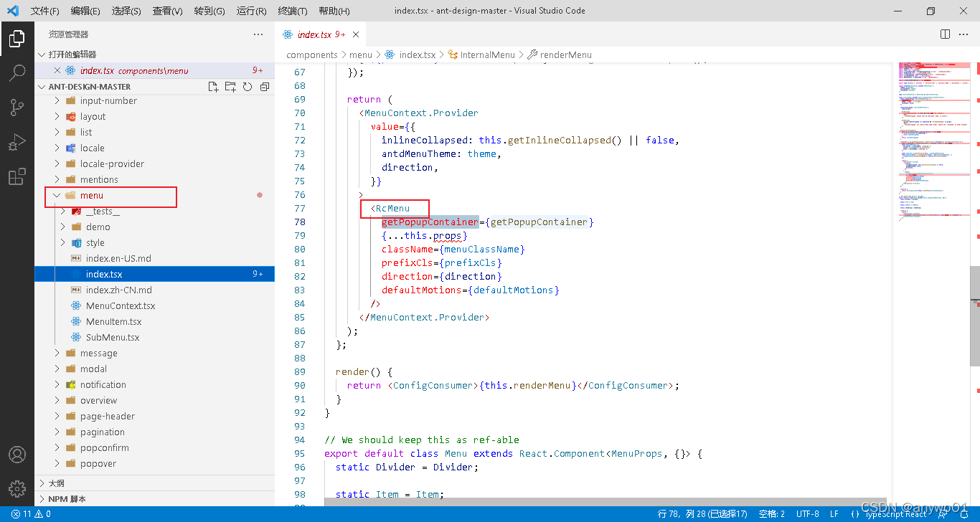
Task: Open the 转到(G) menu
Action: pyautogui.click(x=209, y=11)
